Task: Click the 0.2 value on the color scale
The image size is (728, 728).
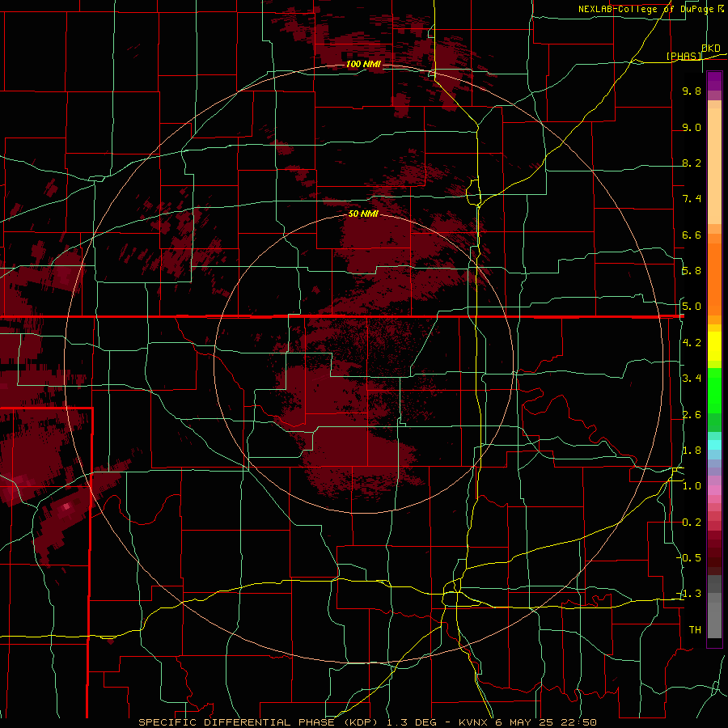Action: tap(692, 522)
